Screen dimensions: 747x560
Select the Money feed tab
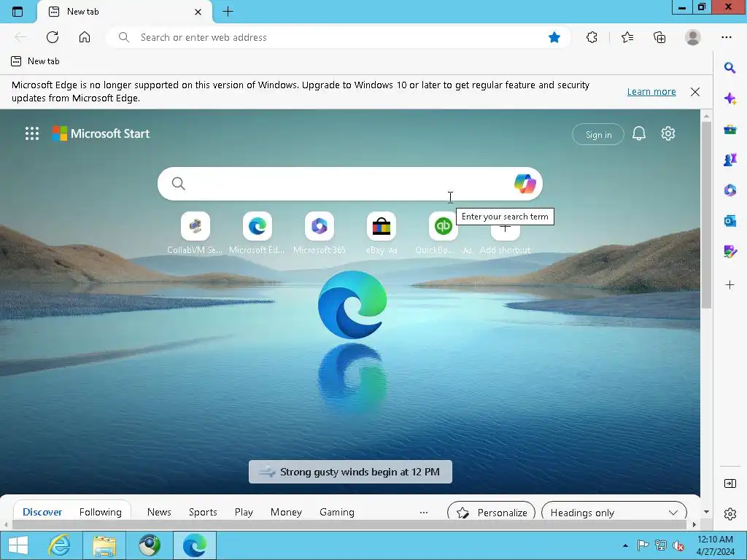tap(286, 513)
